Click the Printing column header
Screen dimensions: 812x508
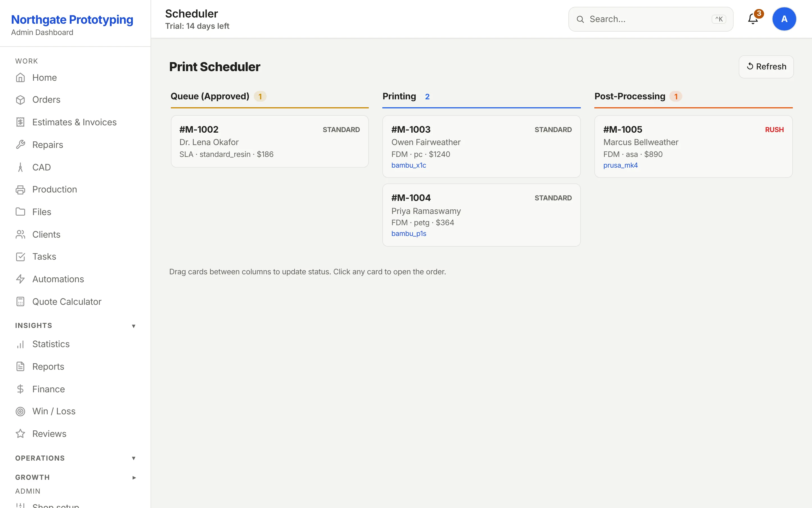[399, 97]
